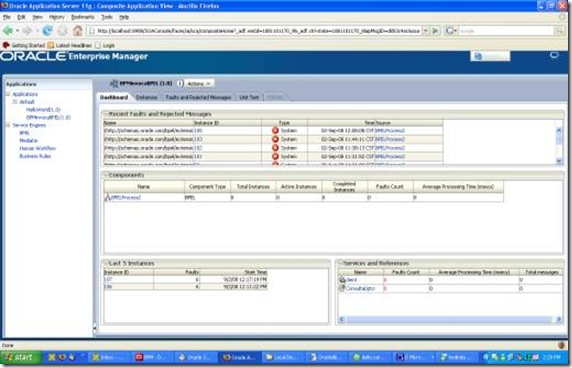Image resolution: width=572 pixels, height=368 pixels.
Task: Open the Tools menu
Action: (x=107, y=17)
